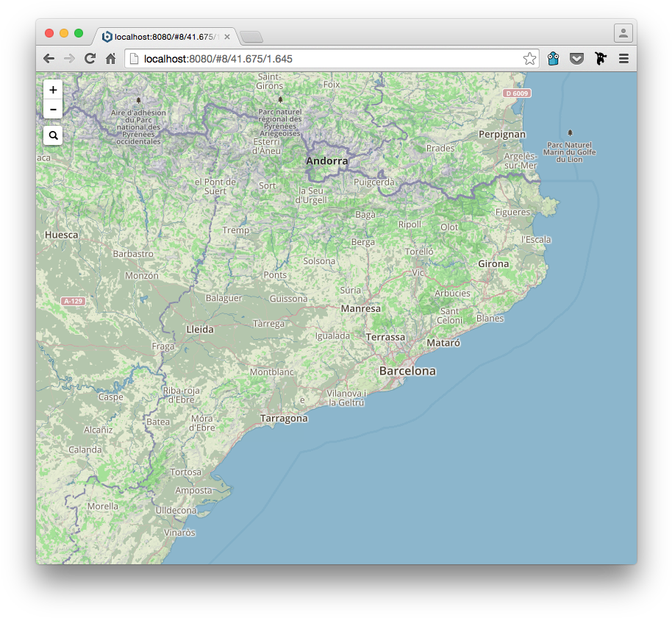Click the fox-shaped extension icon
Screen dimensions: 672x618
601,58
